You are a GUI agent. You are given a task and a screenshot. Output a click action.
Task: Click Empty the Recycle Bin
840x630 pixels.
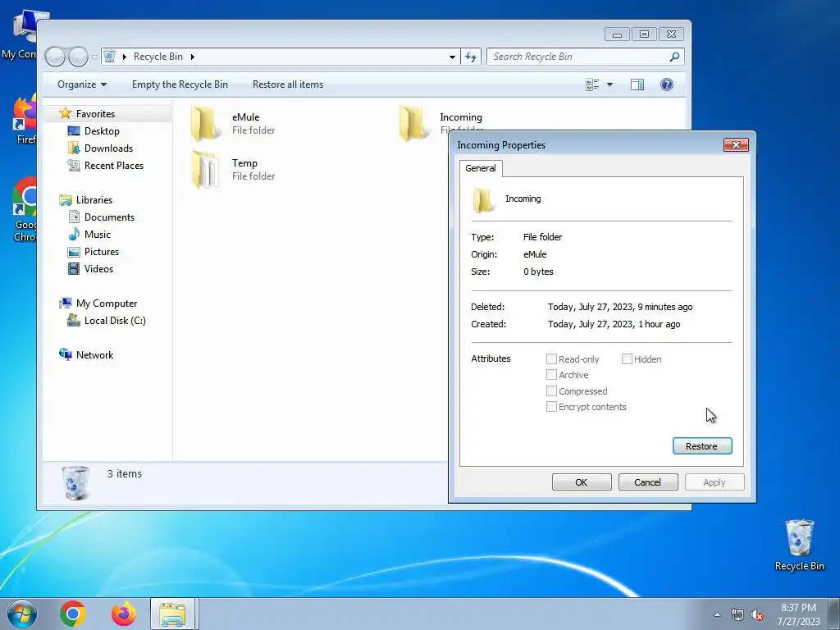click(180, 84)
